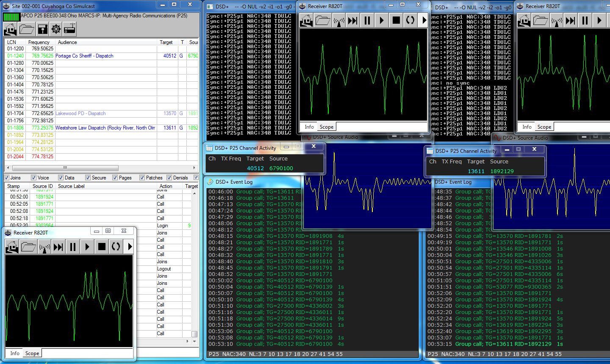Pause the top-right Receiver R820T
Viewport: 610px width, 364px height.
(x=585, y=20)
